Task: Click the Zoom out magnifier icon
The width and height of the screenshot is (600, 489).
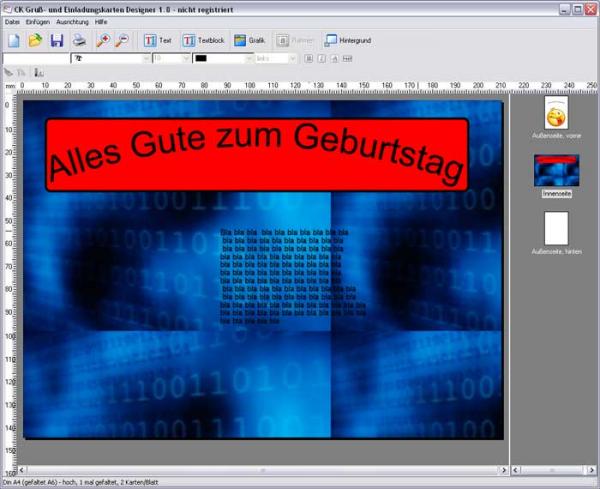Action: coord(122,41)
